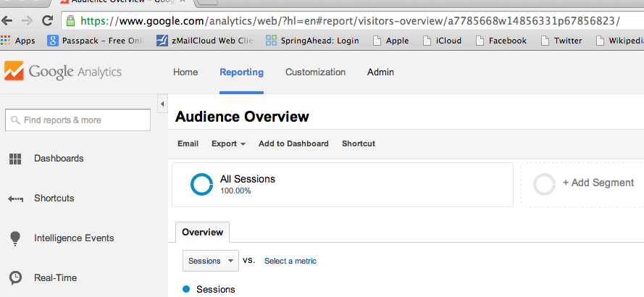
Task: Go to the Customization tab
Action: coord(315,72)
